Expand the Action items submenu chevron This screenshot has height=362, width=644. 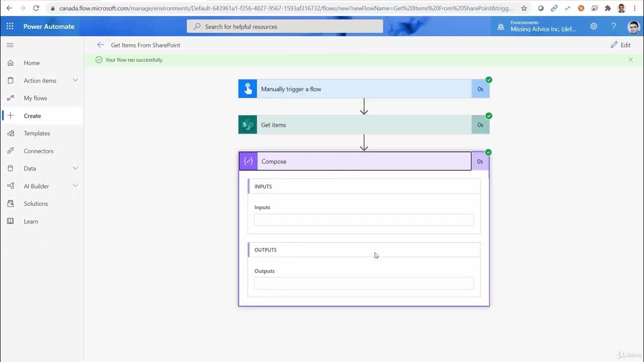point(75,80)
